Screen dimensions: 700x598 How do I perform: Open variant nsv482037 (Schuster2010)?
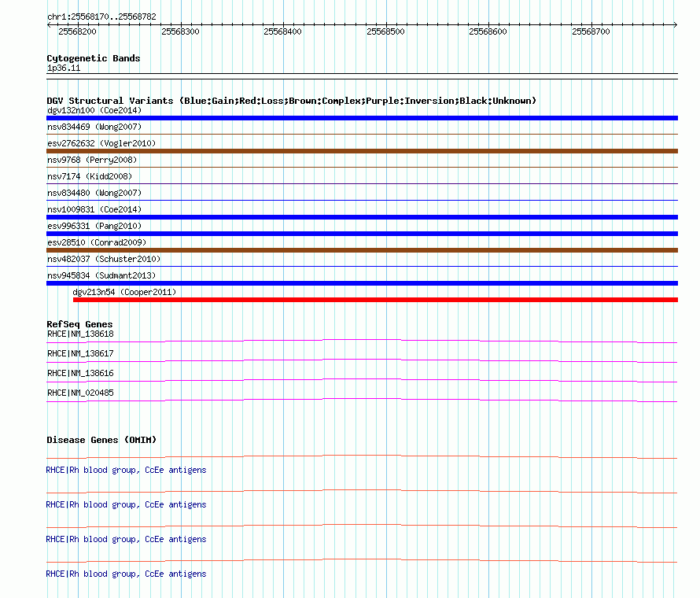coord(104,259)
